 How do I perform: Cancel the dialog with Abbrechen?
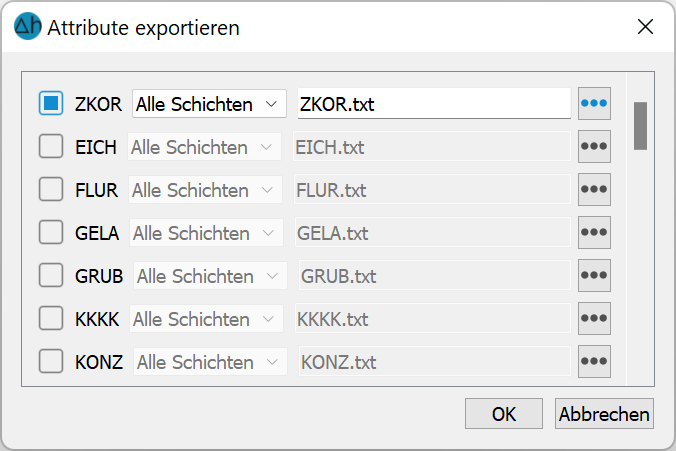[x=604, y=414]
